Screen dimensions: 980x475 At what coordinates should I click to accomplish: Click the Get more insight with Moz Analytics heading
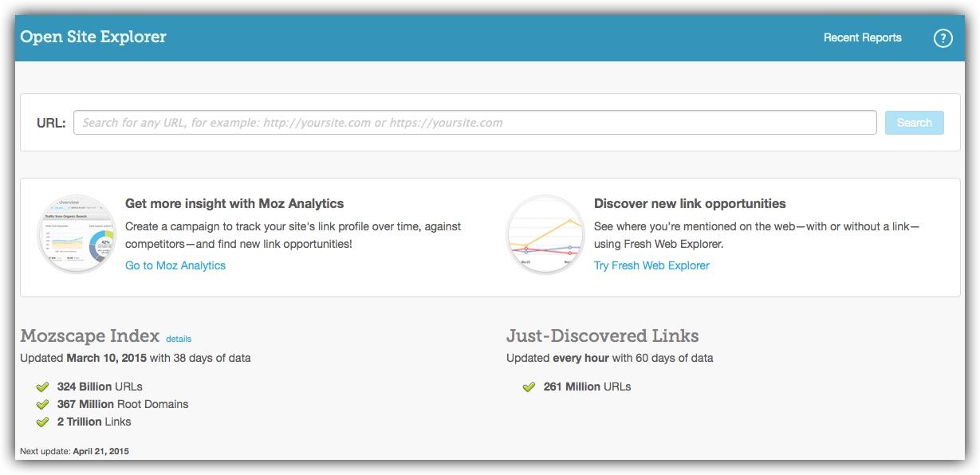(234, 203)
